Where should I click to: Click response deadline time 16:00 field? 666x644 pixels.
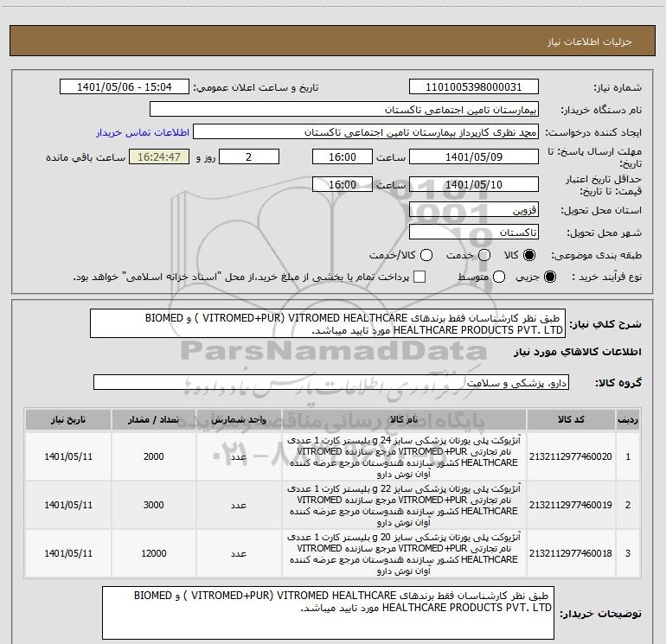343,156
